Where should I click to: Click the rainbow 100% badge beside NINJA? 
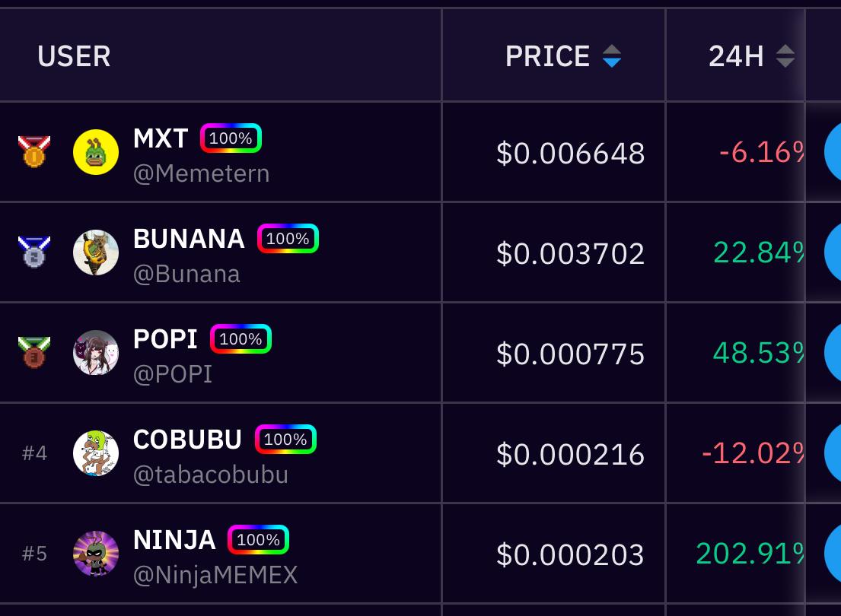(258, 540)
